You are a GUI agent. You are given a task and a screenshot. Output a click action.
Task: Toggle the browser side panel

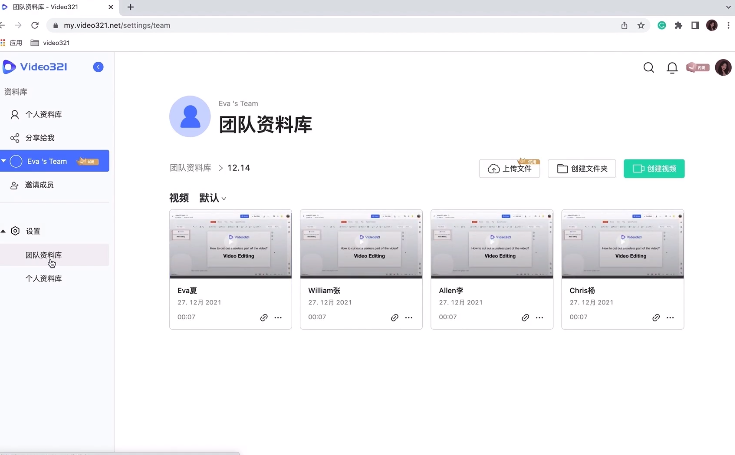pyautogui.click(x=695, y=25)
